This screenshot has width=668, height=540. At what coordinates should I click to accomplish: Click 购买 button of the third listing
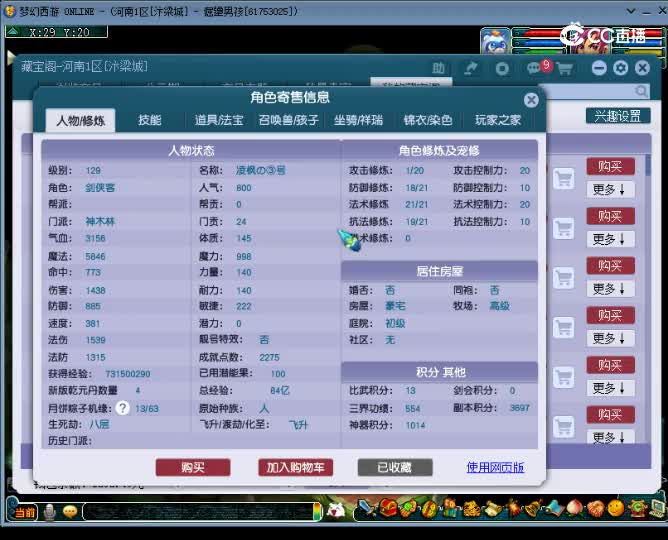(610, 266)
